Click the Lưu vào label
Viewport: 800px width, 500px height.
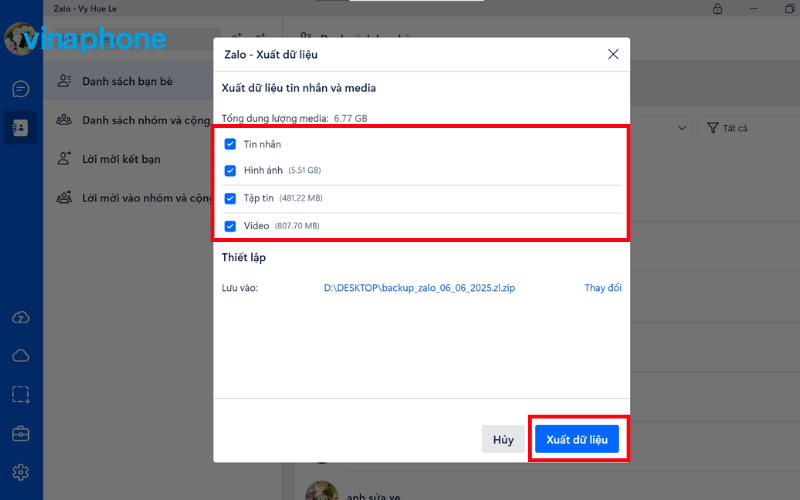pyautogui.click(x=240, y=288)
